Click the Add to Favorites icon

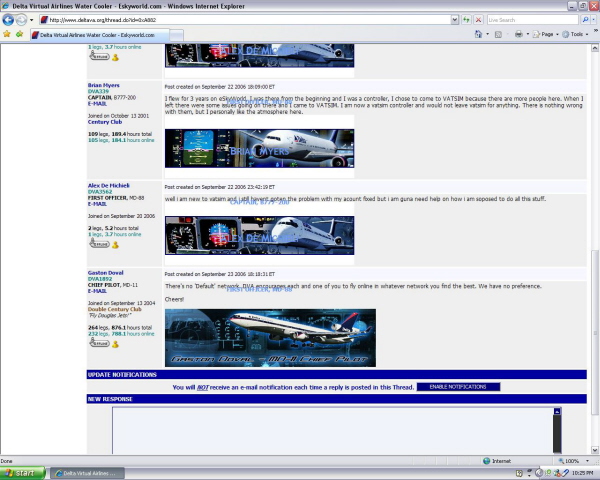point(19,34)
